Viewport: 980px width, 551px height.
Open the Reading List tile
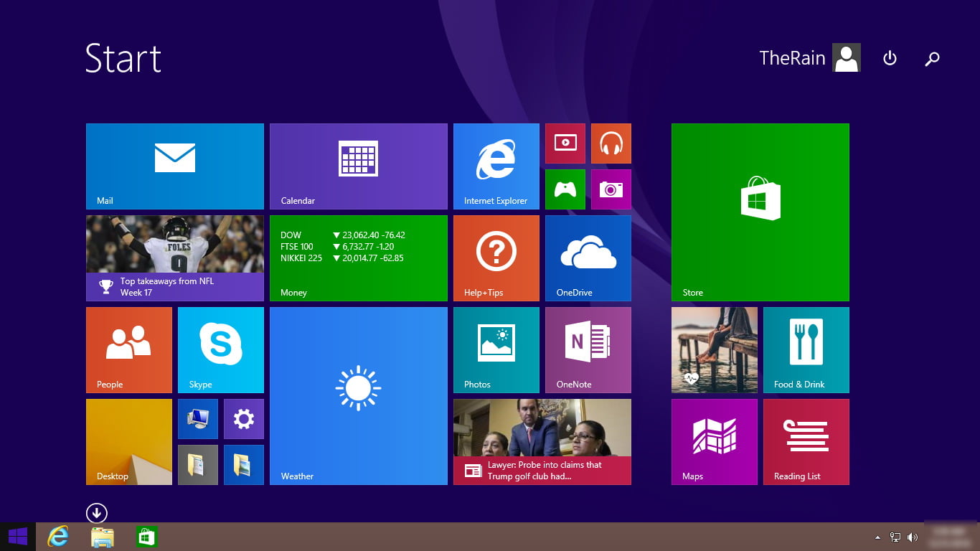(x=806, y=442)
